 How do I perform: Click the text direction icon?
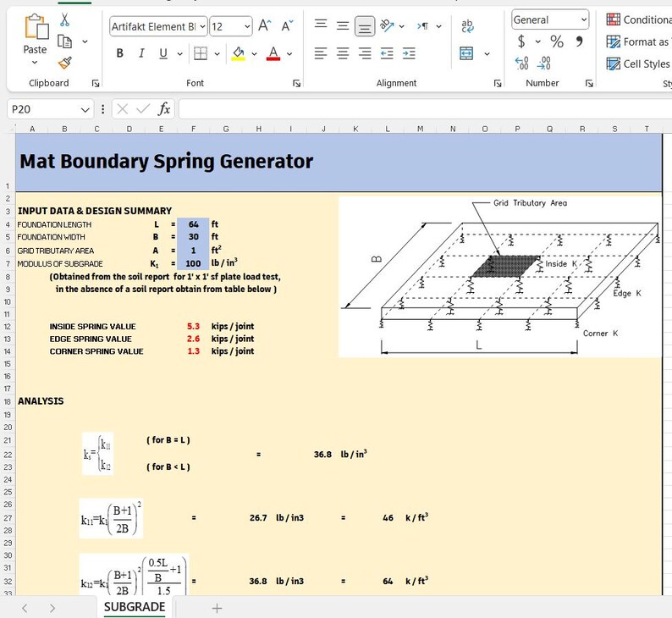422,26
